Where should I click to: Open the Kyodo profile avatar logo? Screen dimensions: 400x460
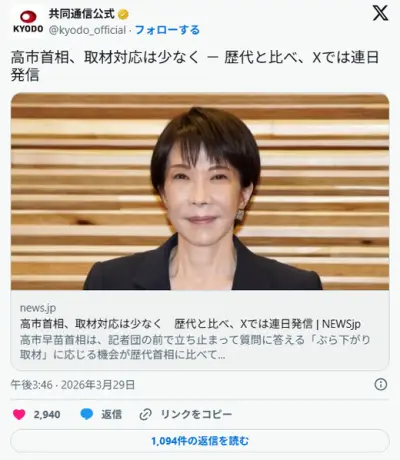coord(28,21)
